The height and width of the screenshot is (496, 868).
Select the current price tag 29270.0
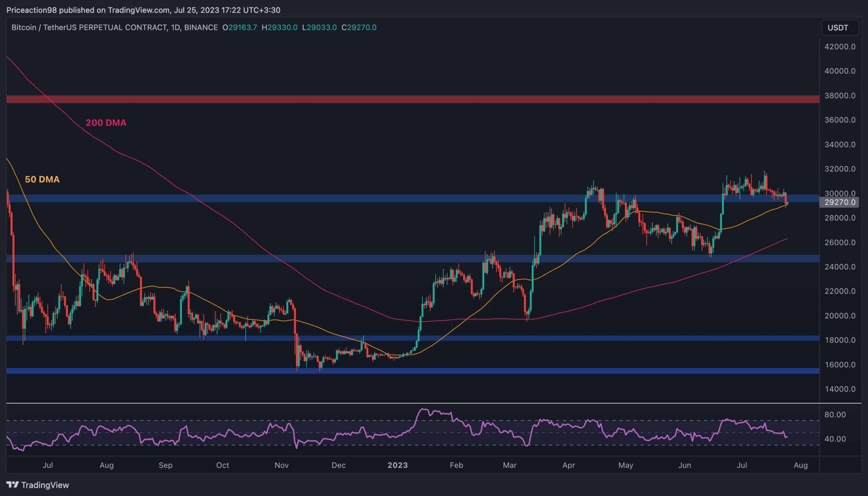pyautogui.click(x=840, y=202)
